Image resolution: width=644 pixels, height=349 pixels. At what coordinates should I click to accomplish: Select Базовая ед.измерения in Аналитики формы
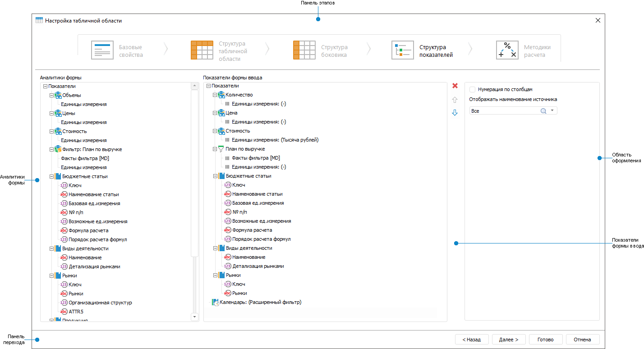[94, 203]
